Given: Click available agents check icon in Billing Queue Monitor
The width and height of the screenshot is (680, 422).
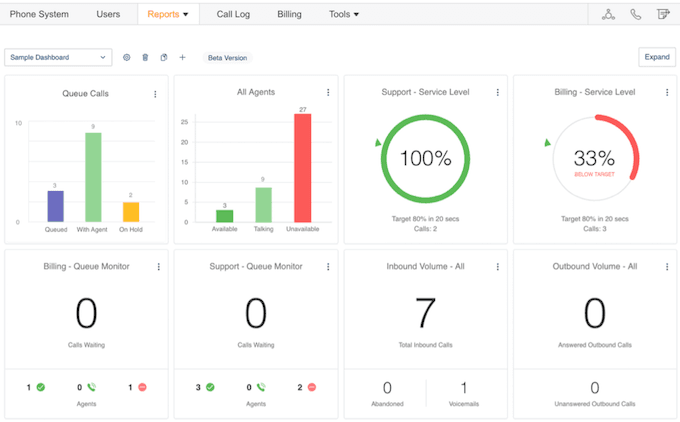Looking at the screenshot, I should 41,387.
